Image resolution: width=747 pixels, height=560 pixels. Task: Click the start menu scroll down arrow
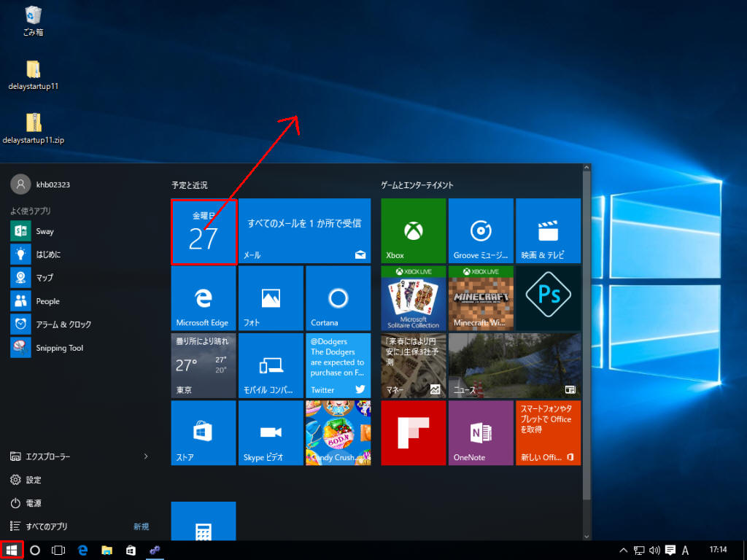587,536
